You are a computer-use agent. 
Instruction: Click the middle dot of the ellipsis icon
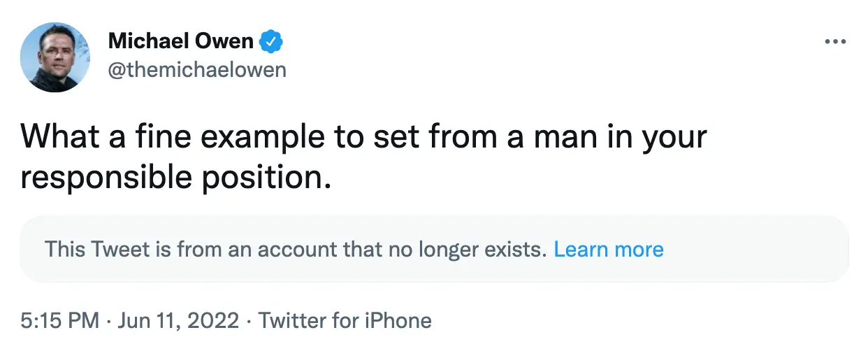835,42
